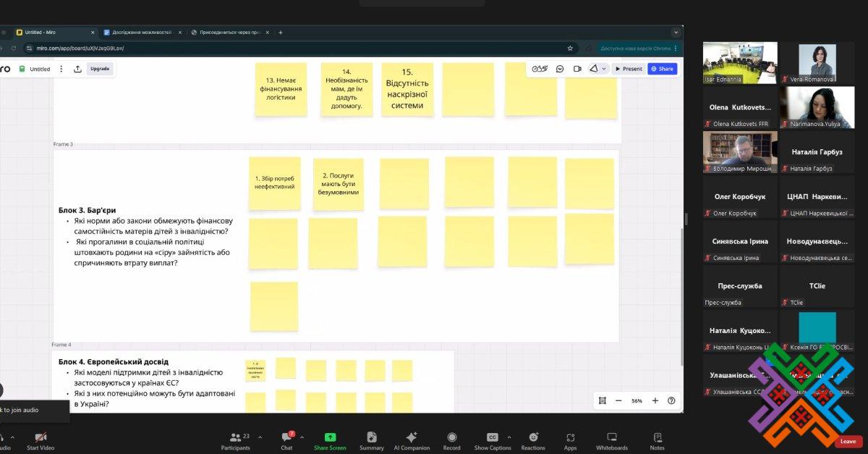Click the Upgrade button

coord(100,69)
